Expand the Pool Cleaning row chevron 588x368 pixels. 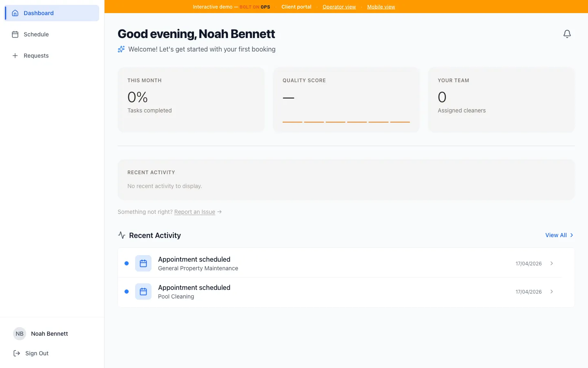coord(552,292)
